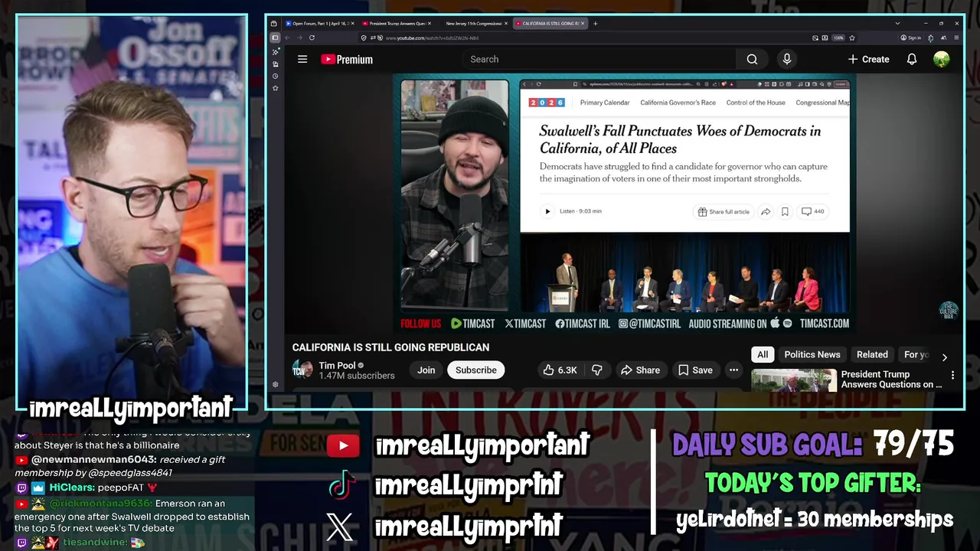Open the Create menu
The width and height of the screenshot is (980, 551).
868,59
